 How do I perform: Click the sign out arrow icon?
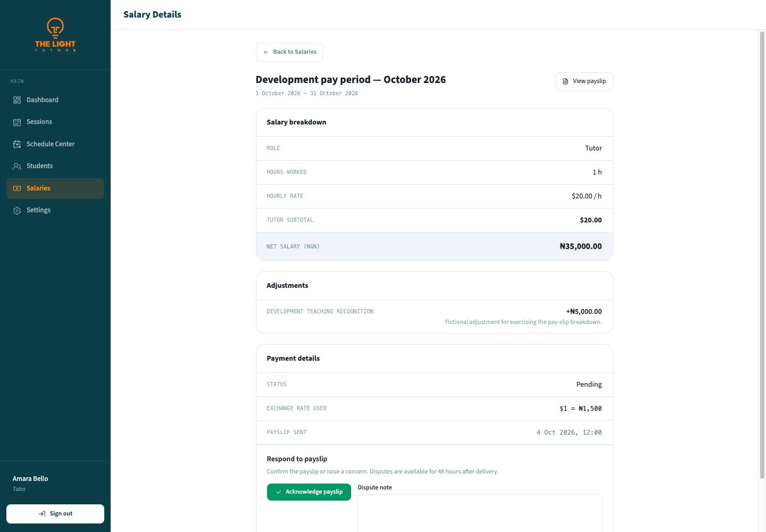42,514
